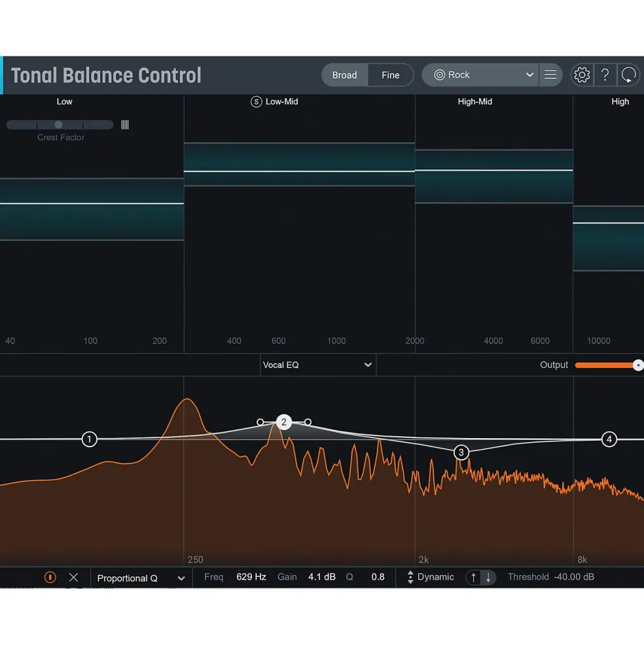Click the Tonal Balance Control title

[x=106, y=75]
